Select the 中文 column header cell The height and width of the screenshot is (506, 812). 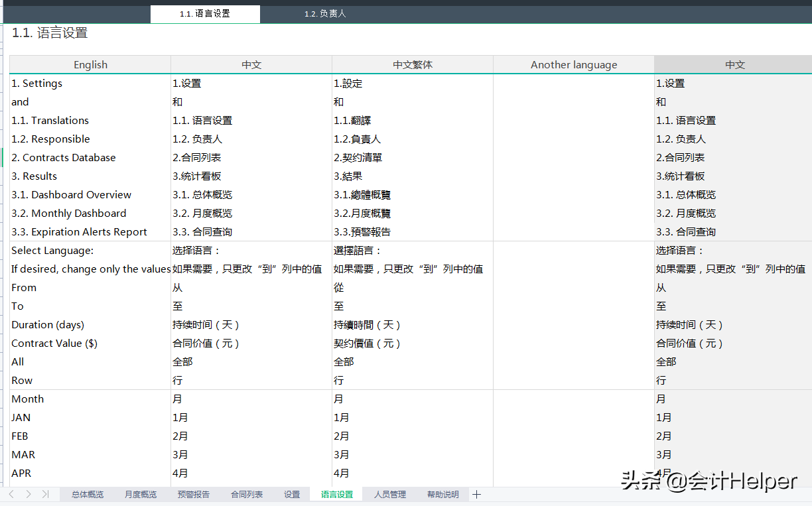tap(251, 64)
